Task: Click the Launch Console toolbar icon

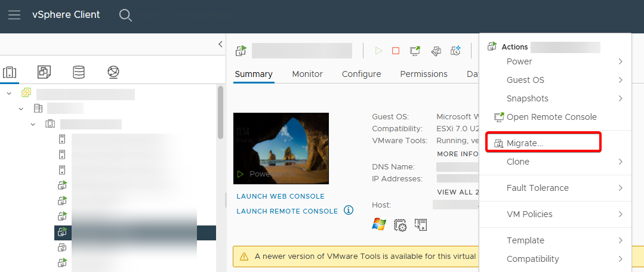Action: pyautogui.click(x=415, y=51)
